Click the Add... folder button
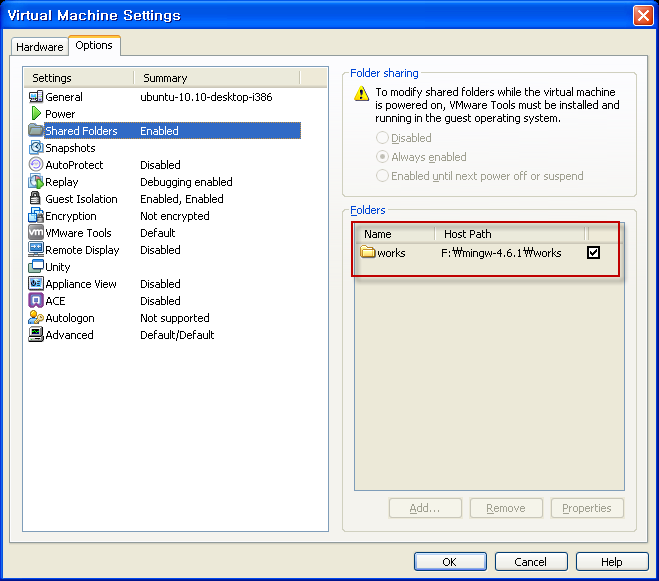This screenshot has height=581, width=659. (425, 508)
